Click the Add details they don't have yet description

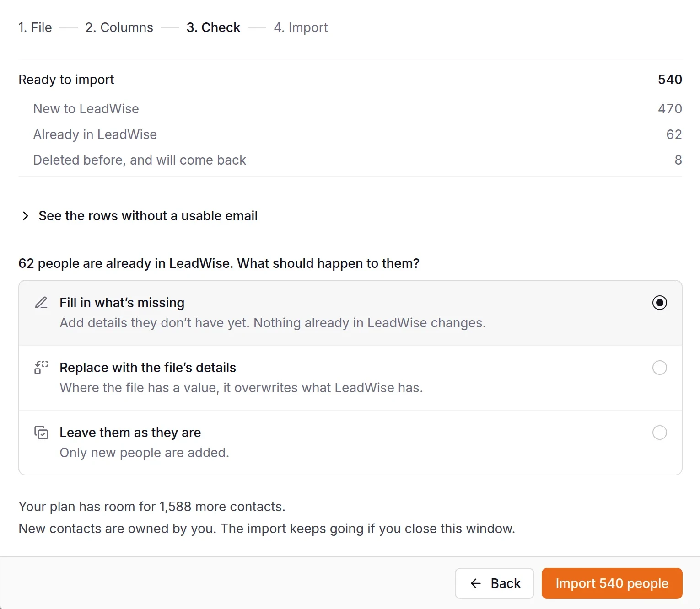coord(273,323)
